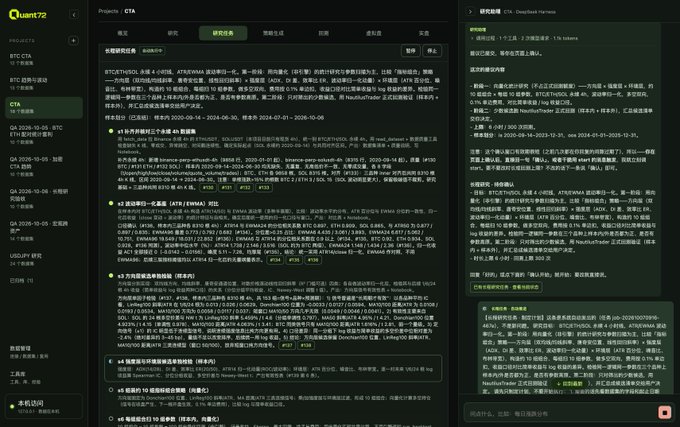Click CTA in the breadcrumb
Screen dimensions: 680x427
pyautogui.click(x=130, y=11)
